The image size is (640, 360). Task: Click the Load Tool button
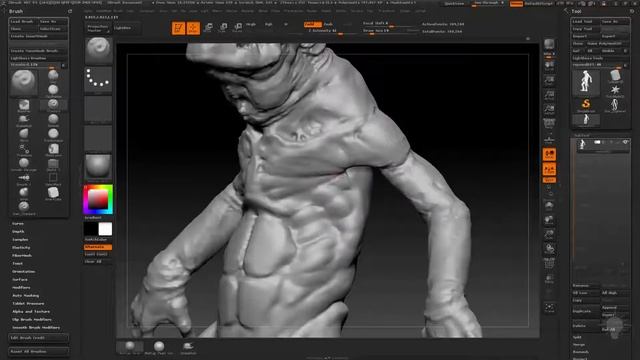point(586,22)
